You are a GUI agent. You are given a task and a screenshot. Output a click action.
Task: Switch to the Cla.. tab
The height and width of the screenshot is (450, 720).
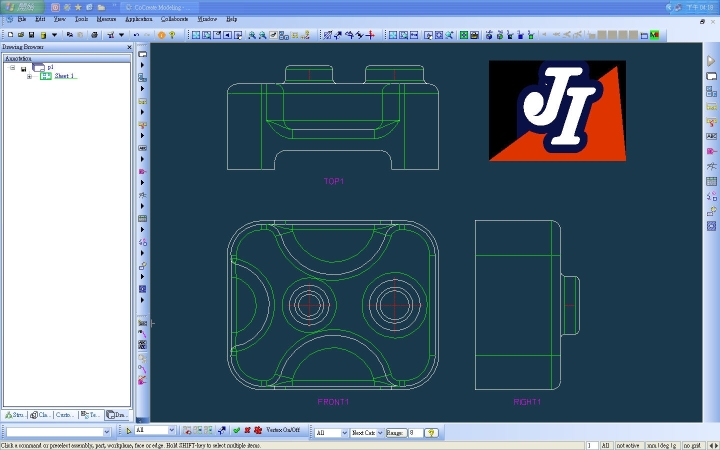pyautogui.click(x=40, y=415)
